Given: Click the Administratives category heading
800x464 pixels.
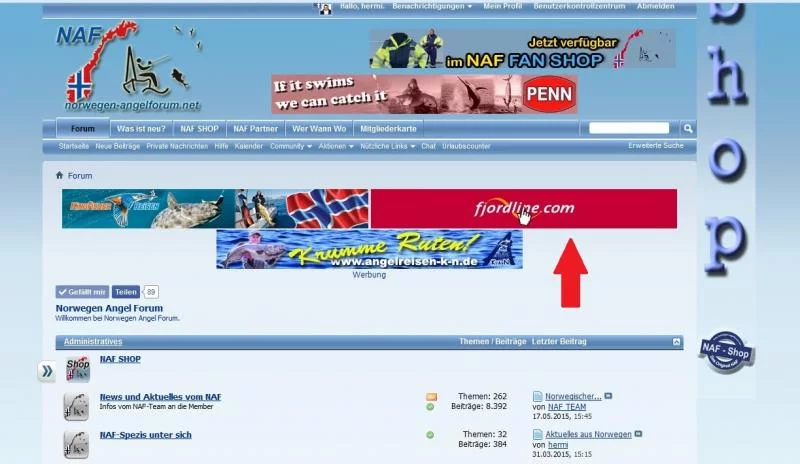Looking at the screenshot, I should coord(93,341).
